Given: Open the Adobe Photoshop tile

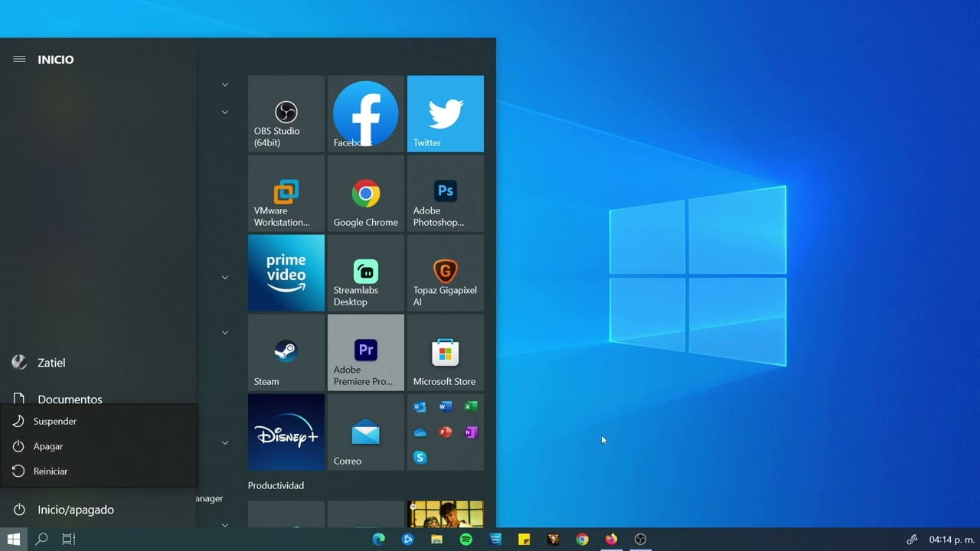Looking at the screenshot, I should click(x=446, y=193).
